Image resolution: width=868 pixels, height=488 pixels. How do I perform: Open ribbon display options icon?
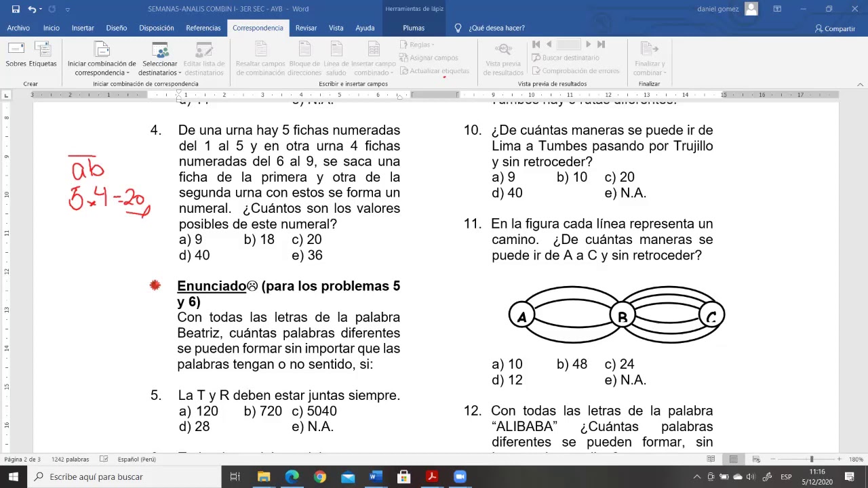pyautogui.click(x=777, y=9)
